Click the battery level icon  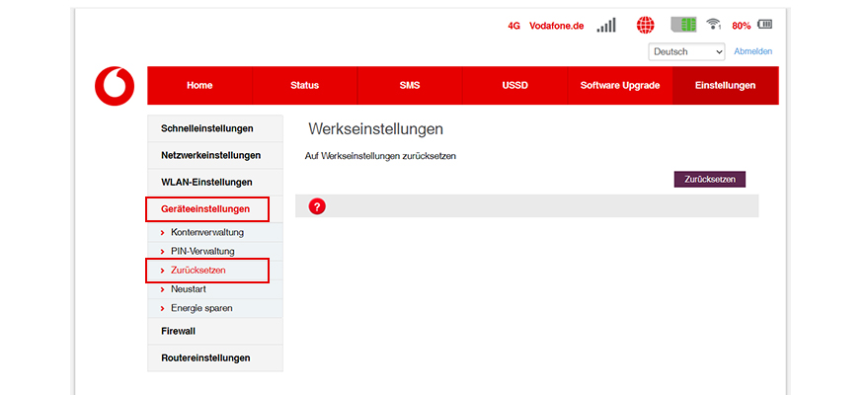coord(765,26)
